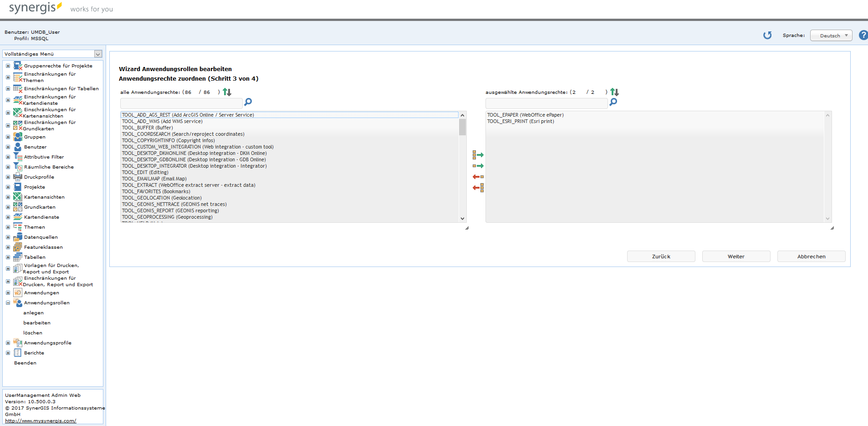Image resolution: width=868 pixels, height=426 pixels.
Task: Open Druckprofile via its sidebar icon
Action: [17, 177]
